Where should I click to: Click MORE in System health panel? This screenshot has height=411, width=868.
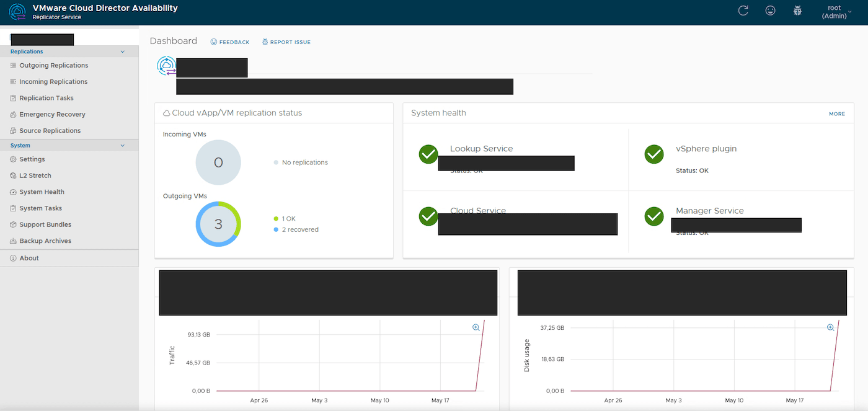tap(837, 114)
